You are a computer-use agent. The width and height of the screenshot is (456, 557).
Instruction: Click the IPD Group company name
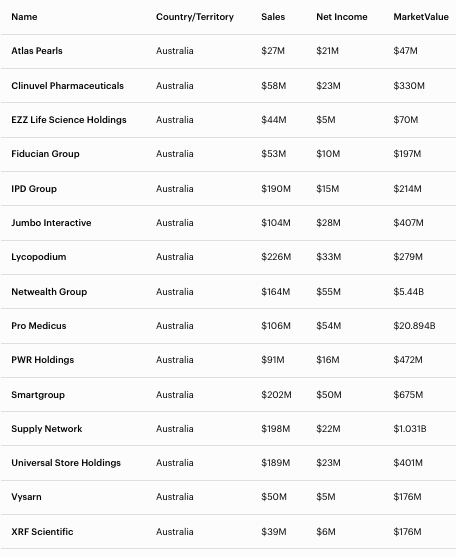(34, 189)
